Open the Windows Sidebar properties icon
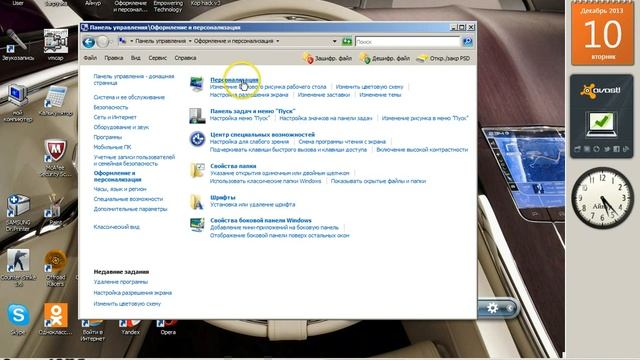Viewport: 640px width, 360px height. 197,224
